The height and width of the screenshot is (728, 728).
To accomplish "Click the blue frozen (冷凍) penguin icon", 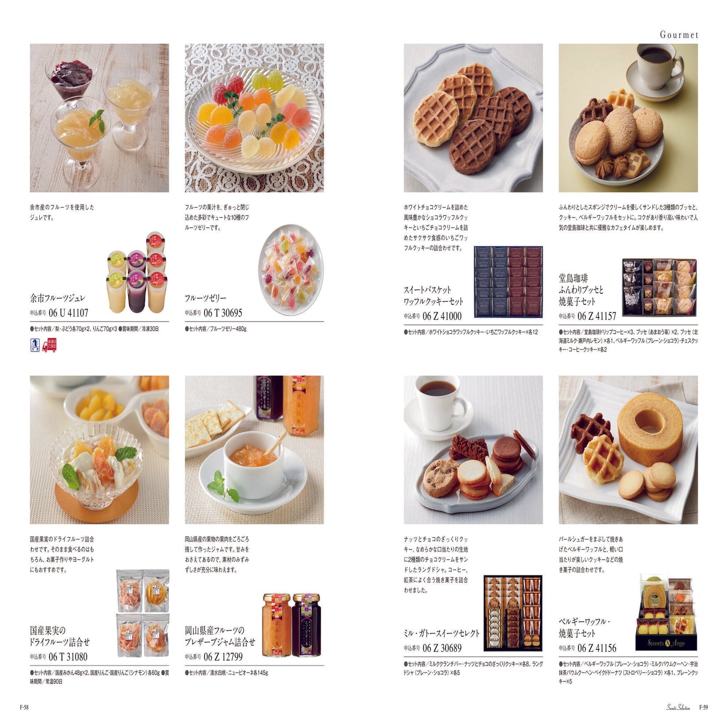I will [35, 345].
